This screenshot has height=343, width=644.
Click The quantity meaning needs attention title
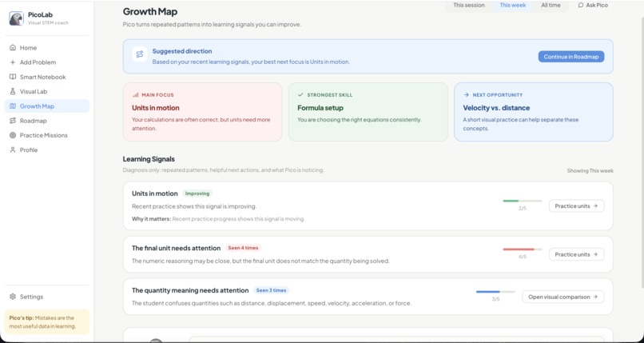190,290
